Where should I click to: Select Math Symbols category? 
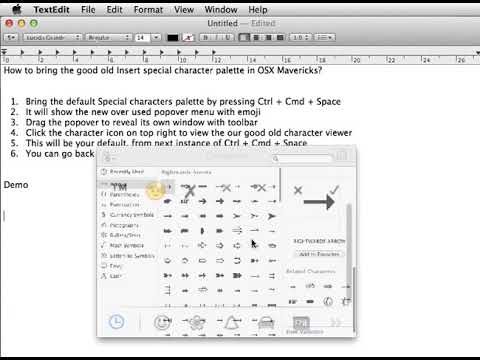tap(122, 246)
